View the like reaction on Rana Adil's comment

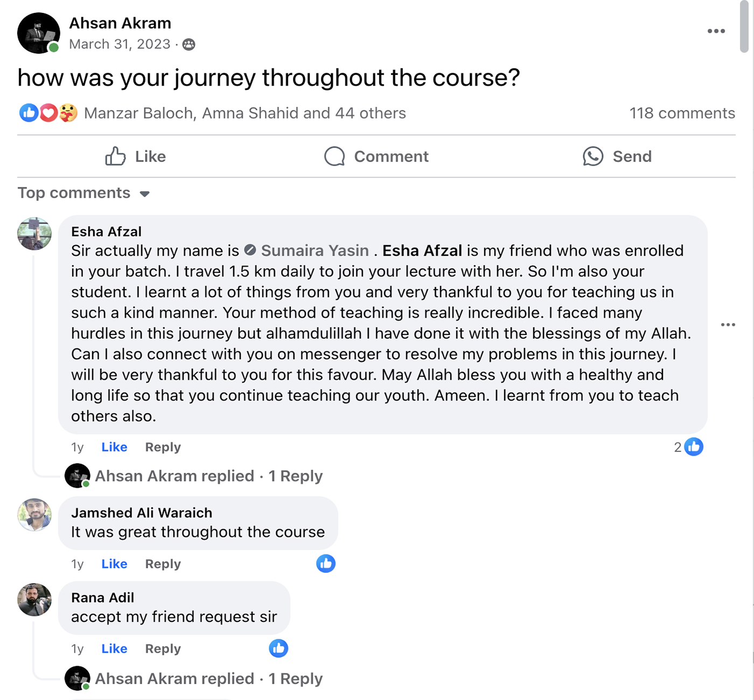pyautogui.click(x=278, y=648)
